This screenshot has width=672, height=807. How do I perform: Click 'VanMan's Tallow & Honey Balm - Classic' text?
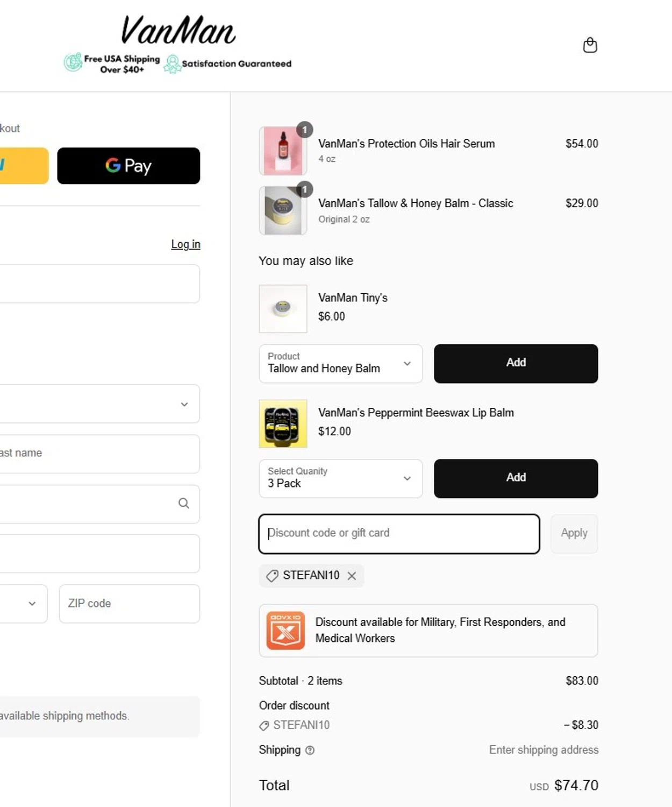point(416,203)
